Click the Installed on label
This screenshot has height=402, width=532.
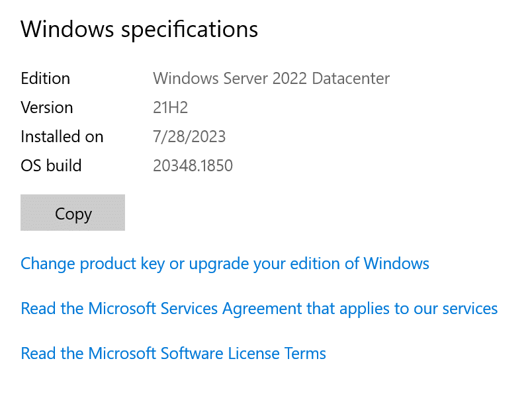click(x=62, y=136)
